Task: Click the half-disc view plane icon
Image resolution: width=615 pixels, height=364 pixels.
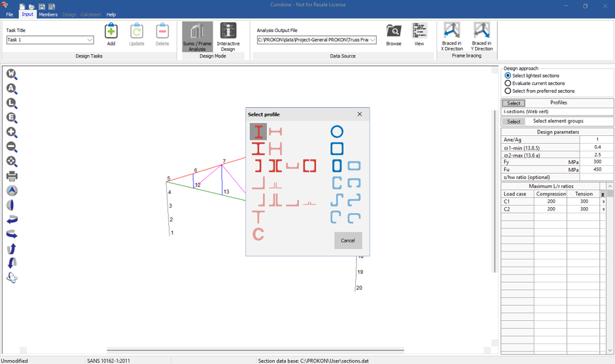Action: pyautogui.click(x=11, y=205)
